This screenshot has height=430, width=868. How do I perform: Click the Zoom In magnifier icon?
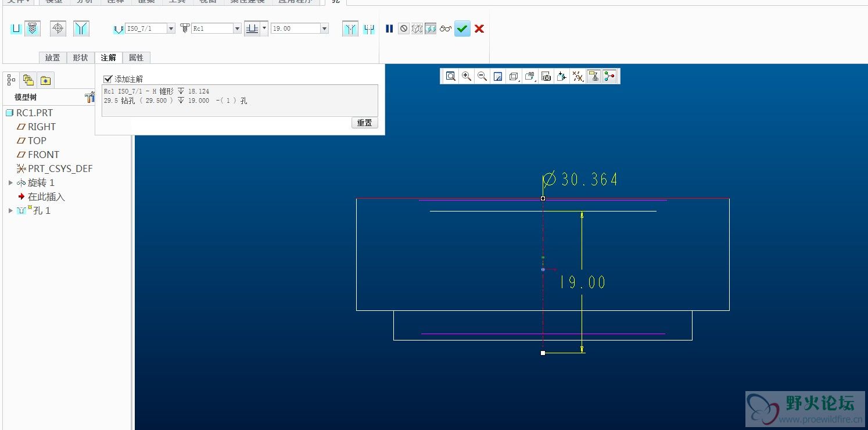tap(466, 76)
